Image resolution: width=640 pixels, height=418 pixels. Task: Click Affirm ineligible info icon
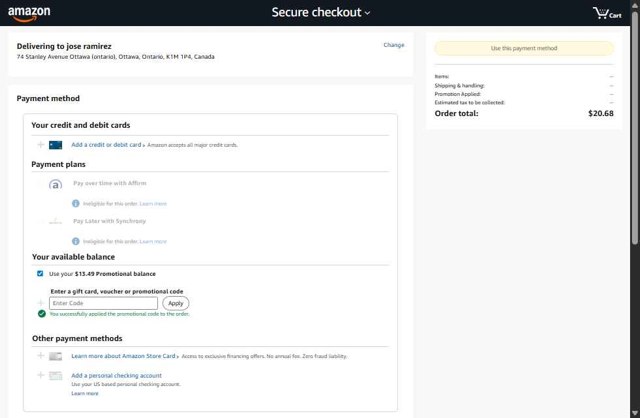(76, 203)
